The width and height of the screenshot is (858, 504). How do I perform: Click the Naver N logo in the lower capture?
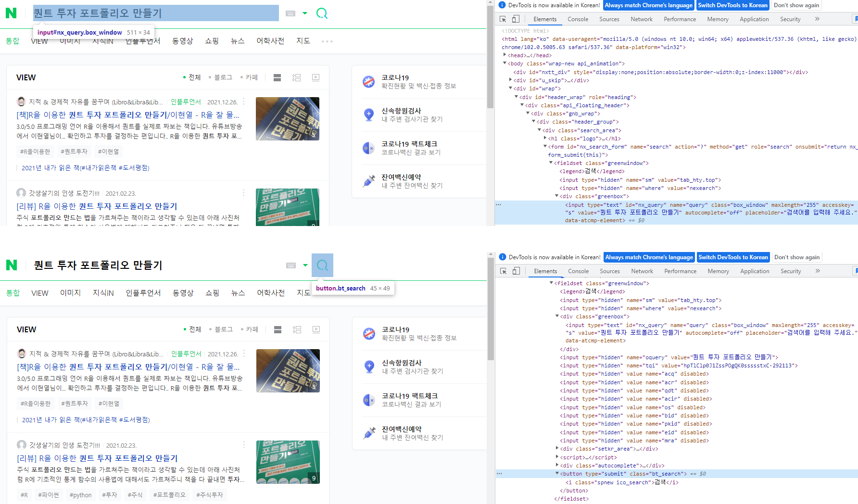pos(12,265)
